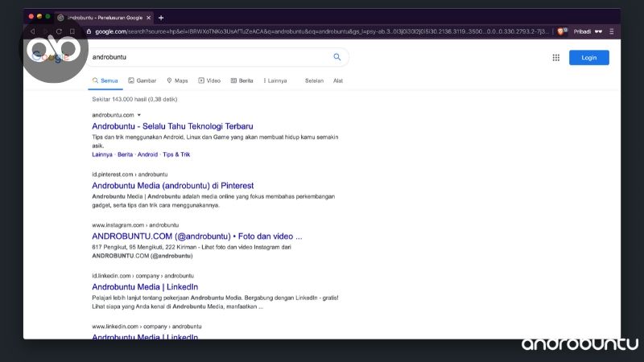Viewport: 644px width, 362px height.
Task: Open the Berita sitelink under Androbuntu
Action: tap(125, 154)
